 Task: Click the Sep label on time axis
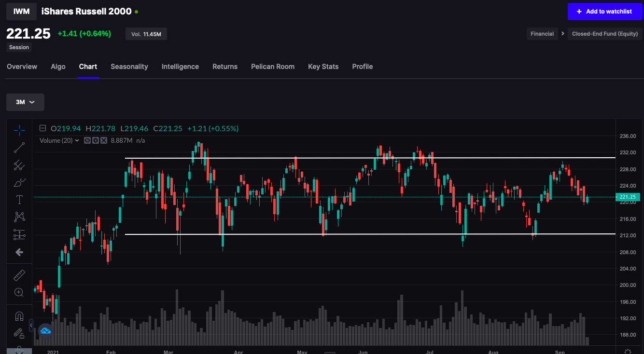pos(560,352)
